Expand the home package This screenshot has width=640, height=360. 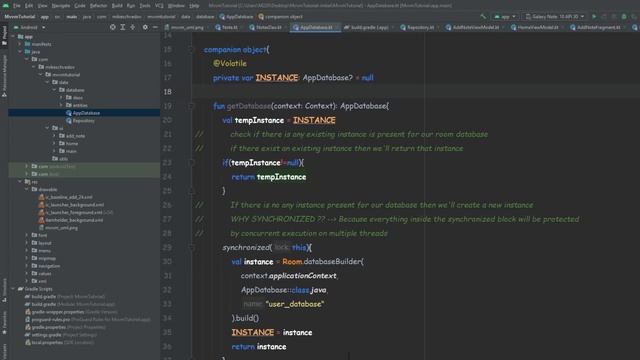click(x=54, y=144)
